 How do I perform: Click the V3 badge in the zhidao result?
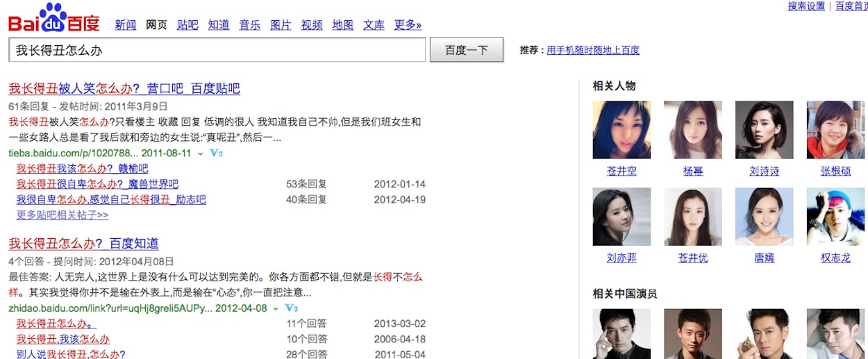pyautogui.click(x=292, y=308)
